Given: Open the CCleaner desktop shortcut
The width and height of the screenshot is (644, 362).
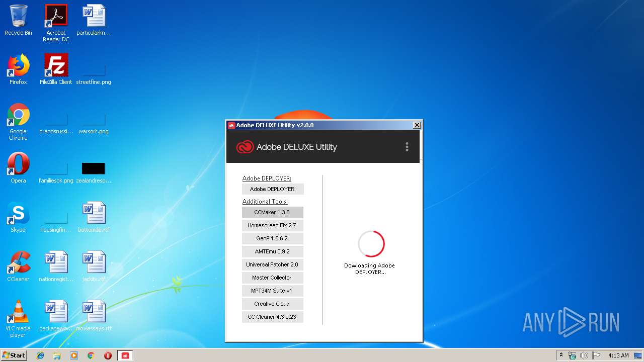Looking at the screenshot, I should [x=18, y=266].
